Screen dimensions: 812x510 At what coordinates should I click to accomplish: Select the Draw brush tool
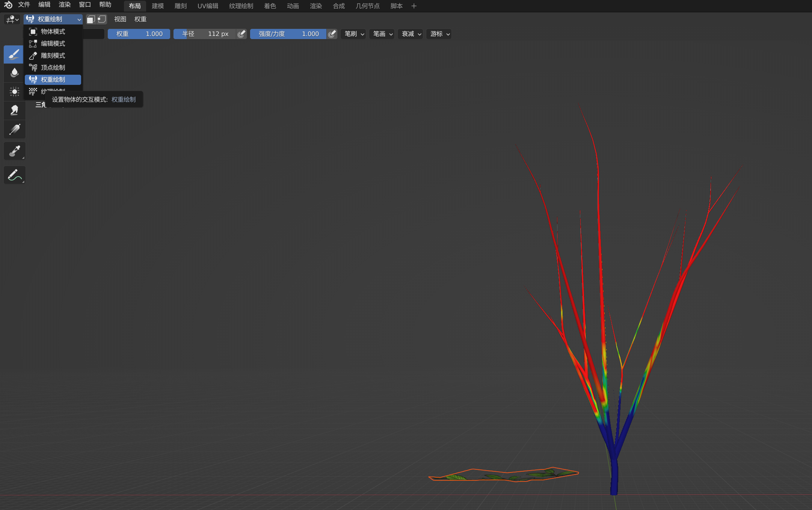pos(14,54)
